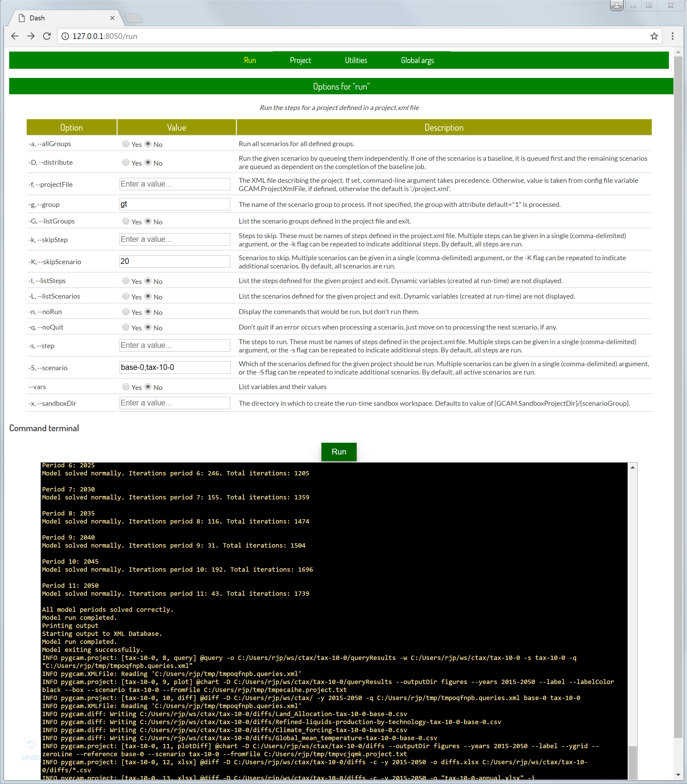Select No for --allGroups
The image size is (687, 784).
(x=148, y=144)
